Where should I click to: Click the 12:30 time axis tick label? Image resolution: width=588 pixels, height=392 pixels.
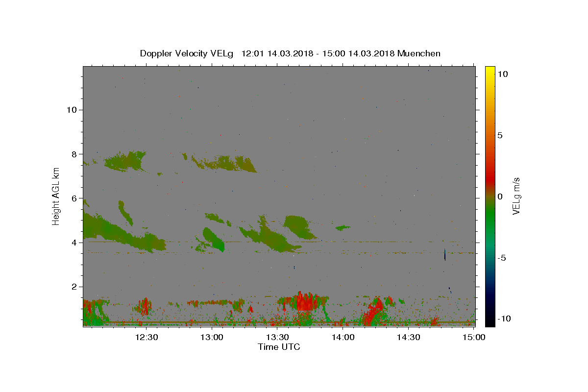(x=147, y=337)
